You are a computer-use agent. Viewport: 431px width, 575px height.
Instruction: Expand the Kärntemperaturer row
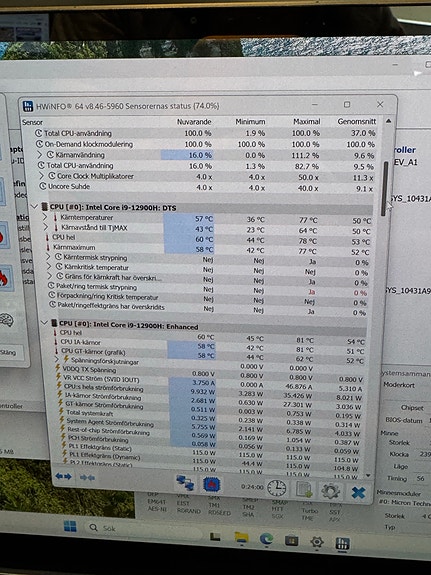click(45, 217)
